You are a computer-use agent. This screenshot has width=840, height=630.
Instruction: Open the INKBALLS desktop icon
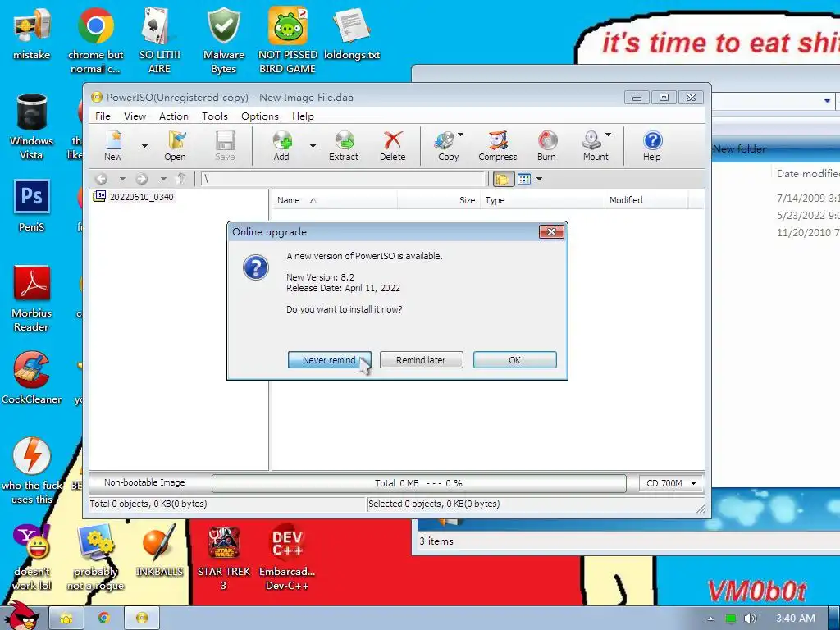coord(160,550)
